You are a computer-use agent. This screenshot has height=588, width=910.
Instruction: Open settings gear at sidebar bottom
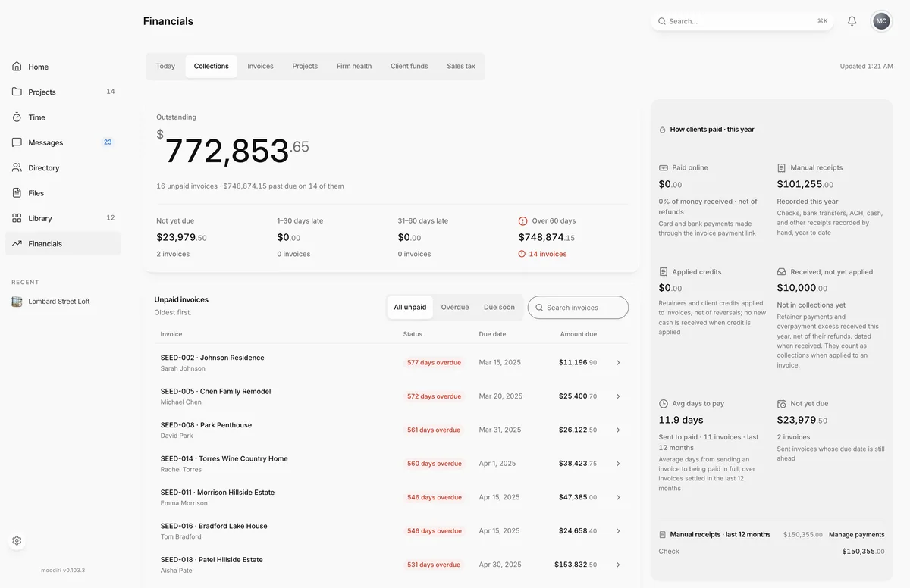click(x=17, y=540)
